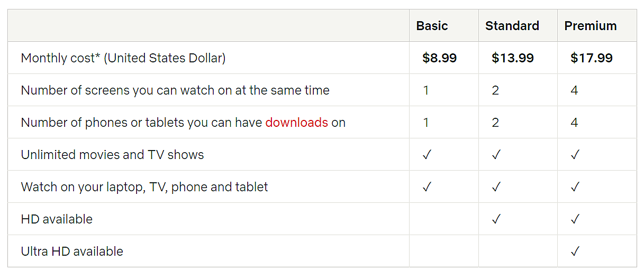644x280 pixels.
Task: Select the Standard plan column header
Action: click(x=512, y=26)
